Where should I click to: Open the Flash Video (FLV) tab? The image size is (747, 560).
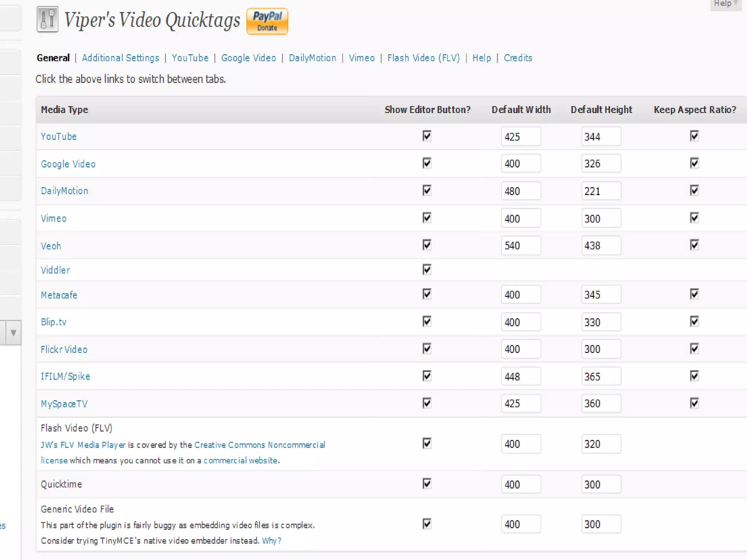(423, 58)
